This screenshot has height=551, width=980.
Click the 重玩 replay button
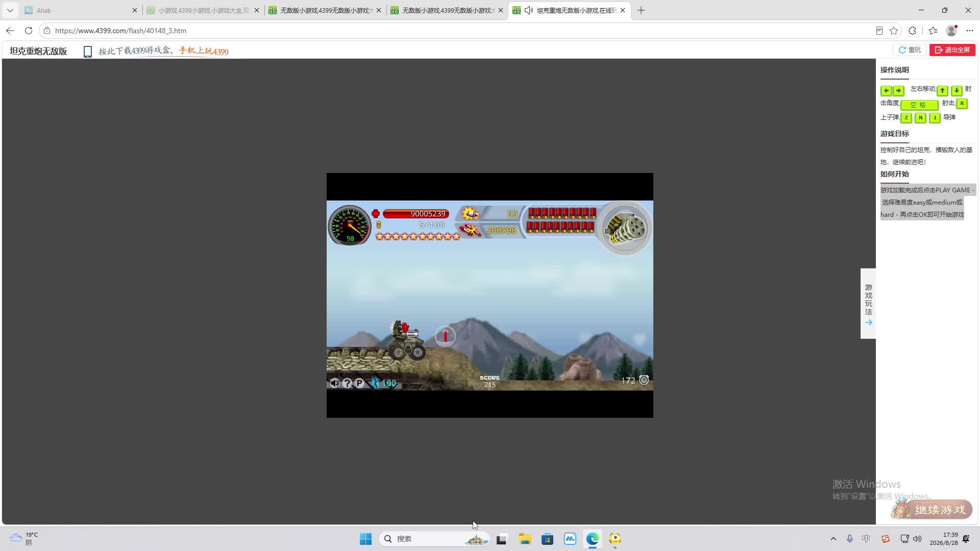[x=910, y=50]
